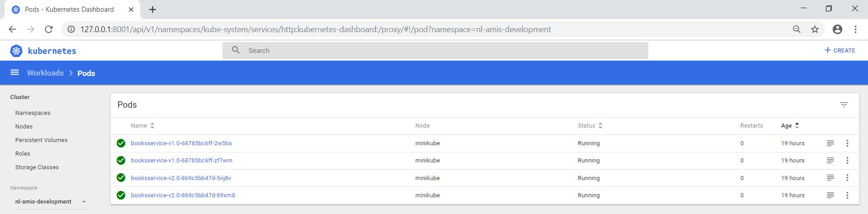
Task: Go to Storage Classes in sidebar
Action: pyautogui.click(x=37, y=167)
